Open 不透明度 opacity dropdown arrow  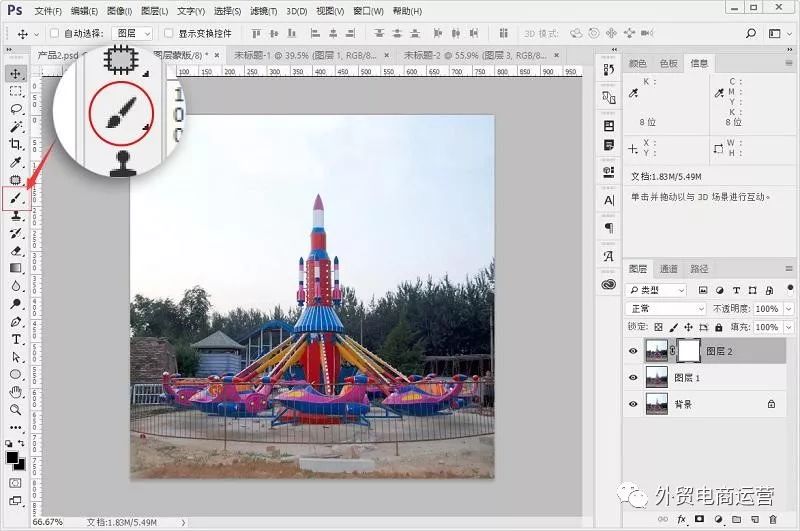(x=789, y=309)
